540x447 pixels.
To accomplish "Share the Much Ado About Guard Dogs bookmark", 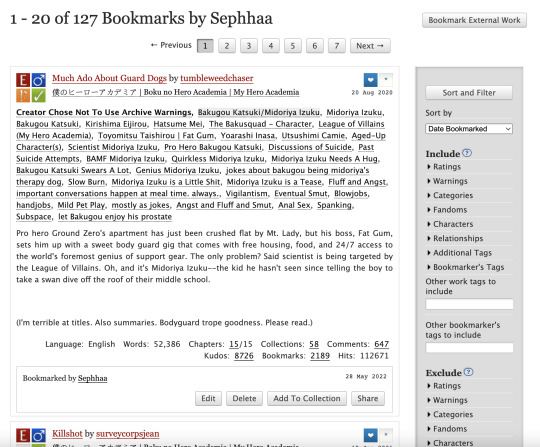I will click(368, 398).
